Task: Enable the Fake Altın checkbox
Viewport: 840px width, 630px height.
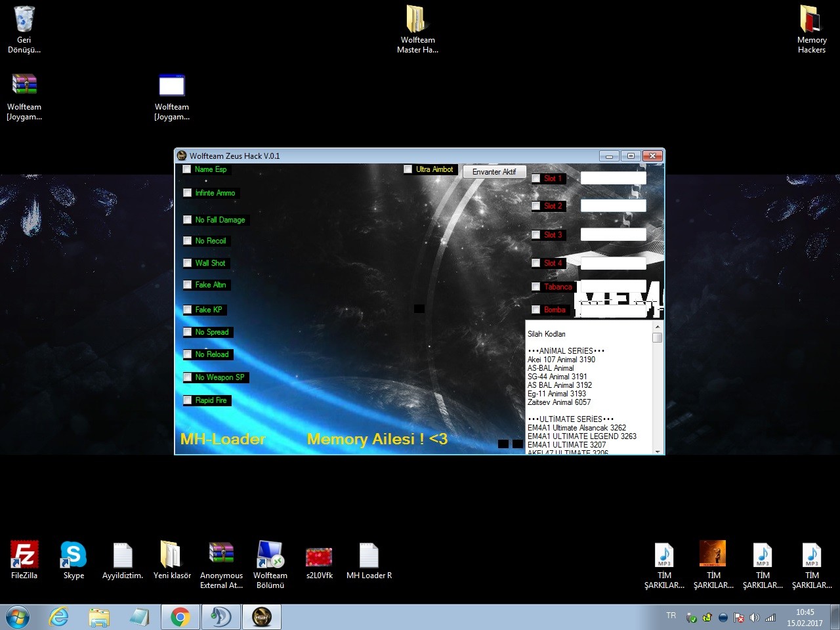Action: 188,285
